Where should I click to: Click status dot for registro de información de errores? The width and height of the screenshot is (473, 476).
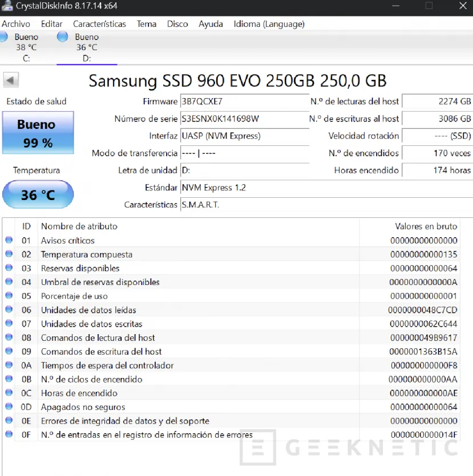[x=9, y=434]
